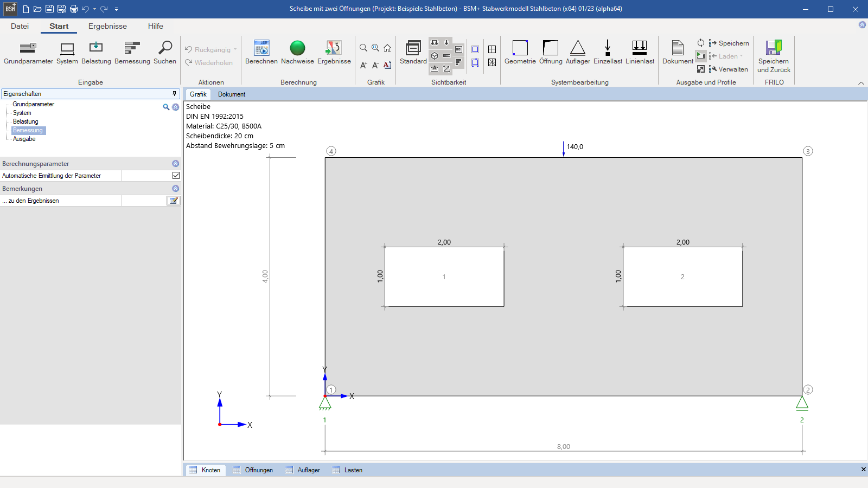The width and height of the screenshot is (868, 488).
Task: Click the Save As icon with pencil
Action: click(61, 9)
